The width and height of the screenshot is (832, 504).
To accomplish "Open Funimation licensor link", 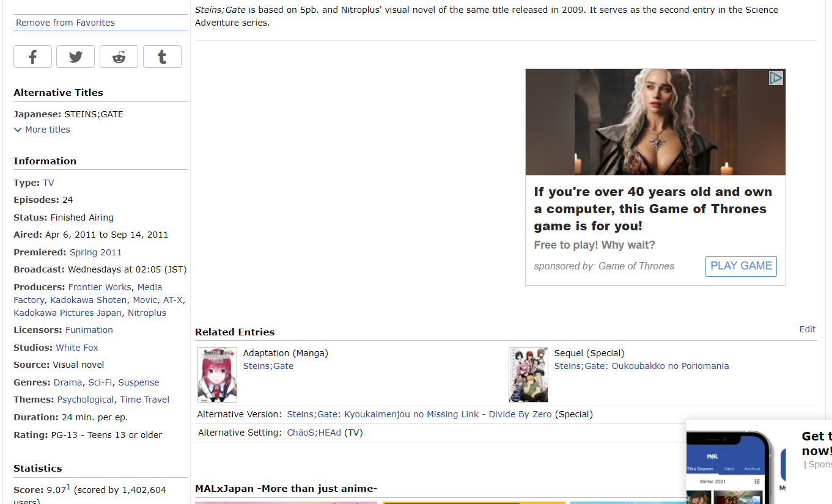I will click(x=89, y=330).
